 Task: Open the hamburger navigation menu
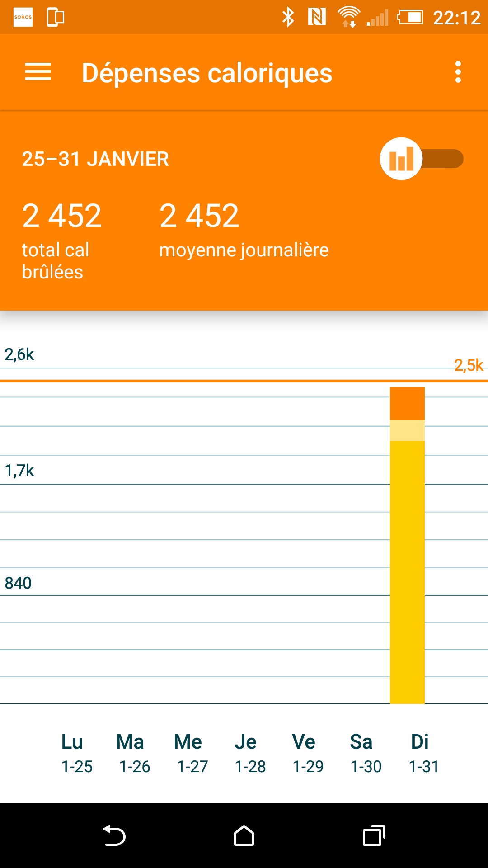[x=38, y=72]
